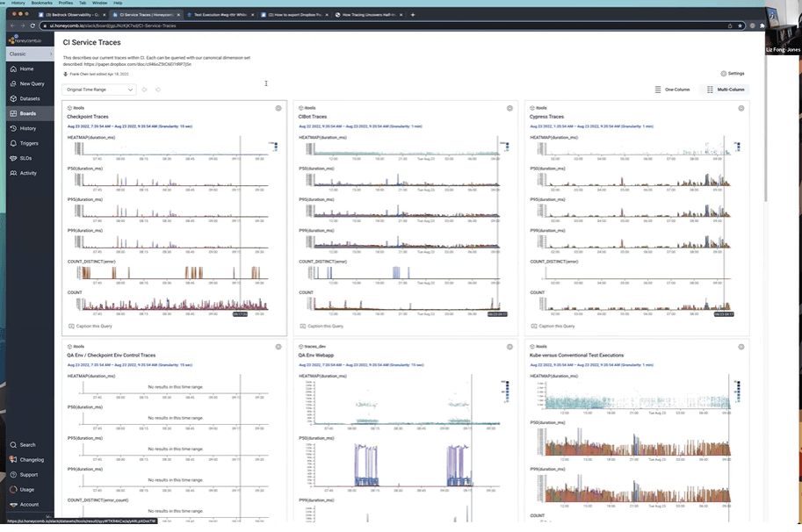The image size is (802, 532).
Task: Click Caption this Query under CIBot Traces
Action: tap(322, 326)
